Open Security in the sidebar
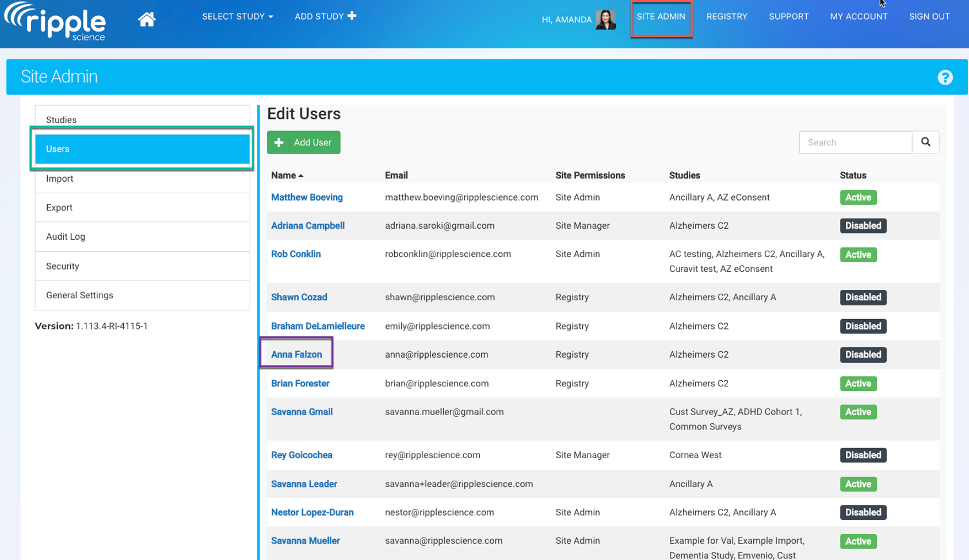Image resolution: width=969 pixels, height=560 pixels. 142,266
